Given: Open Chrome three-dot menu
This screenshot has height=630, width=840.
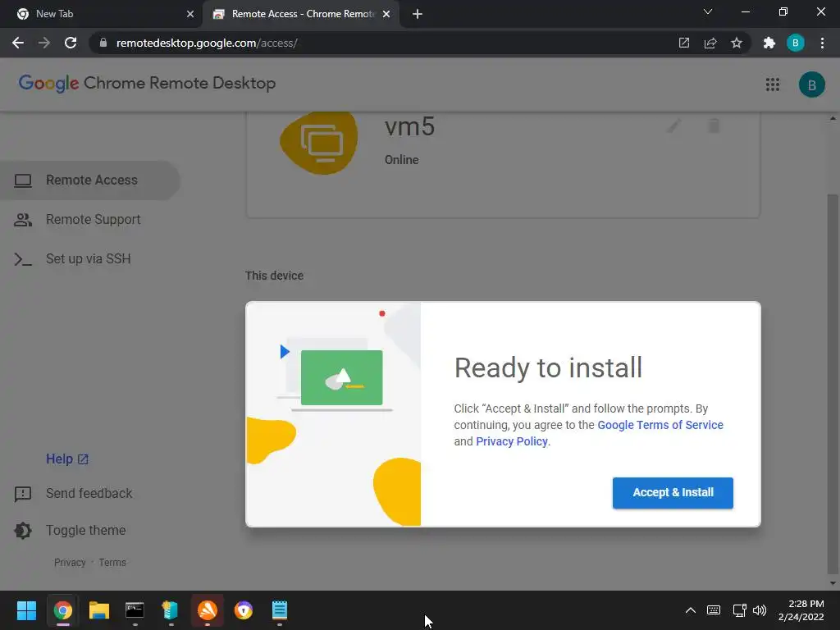Looking at the screenshot, I should (822, 43).
